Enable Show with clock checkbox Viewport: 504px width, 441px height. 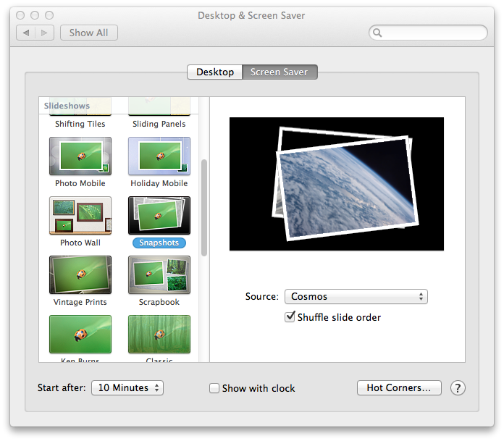(214, 388)
